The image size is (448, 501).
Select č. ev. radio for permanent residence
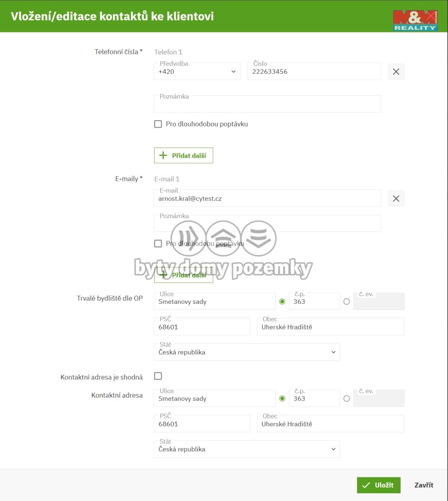346,302
